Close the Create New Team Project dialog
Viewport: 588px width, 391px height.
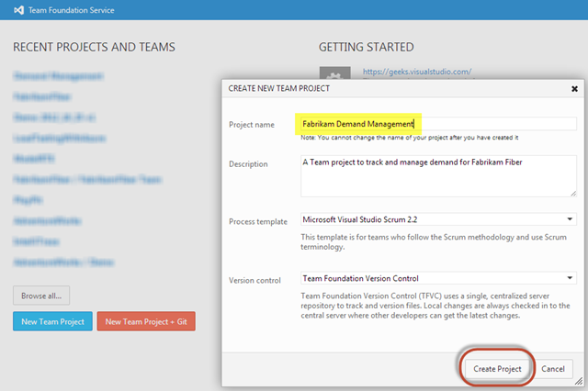574,89
